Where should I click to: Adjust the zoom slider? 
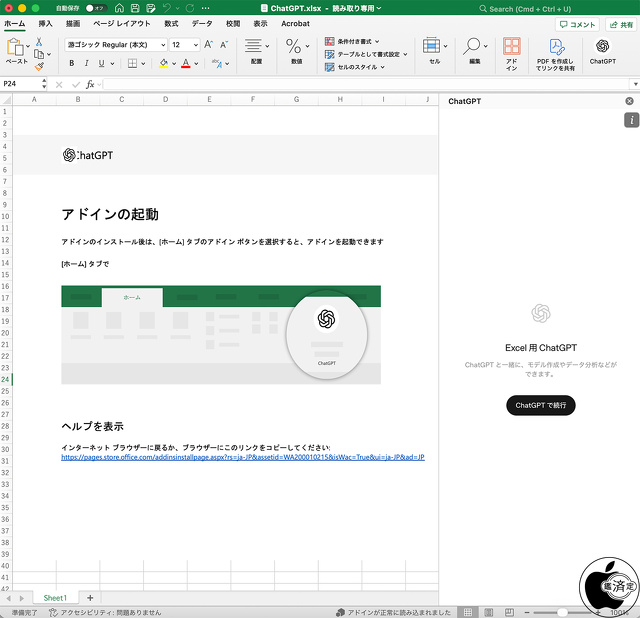click(562, 612)
